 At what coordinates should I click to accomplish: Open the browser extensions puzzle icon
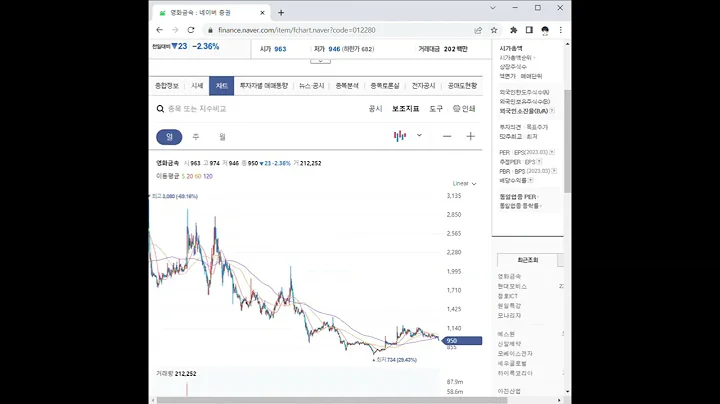(513, 30)
